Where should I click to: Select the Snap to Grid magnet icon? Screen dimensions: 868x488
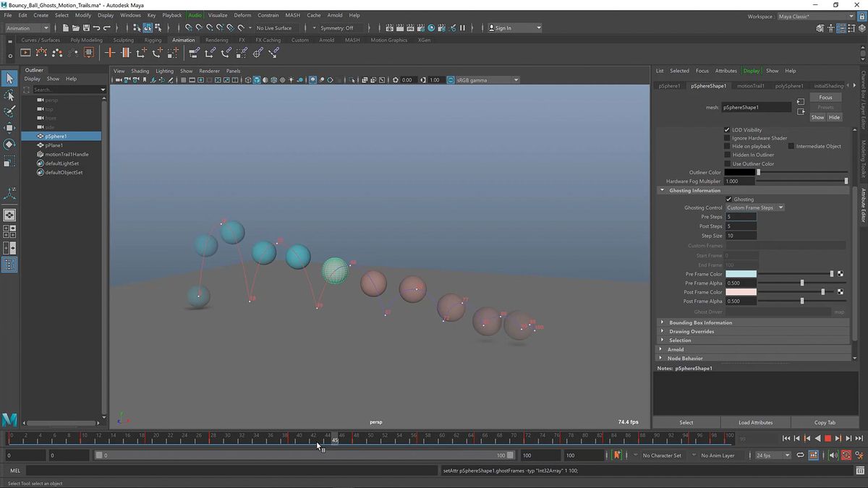187,28
